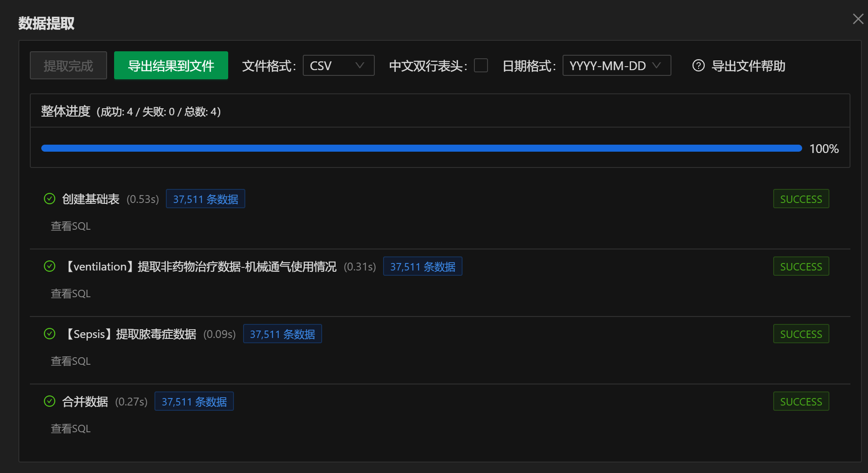Click the 导出结果到文件 button
Screen dimensions: 868x473
(171, 66)
